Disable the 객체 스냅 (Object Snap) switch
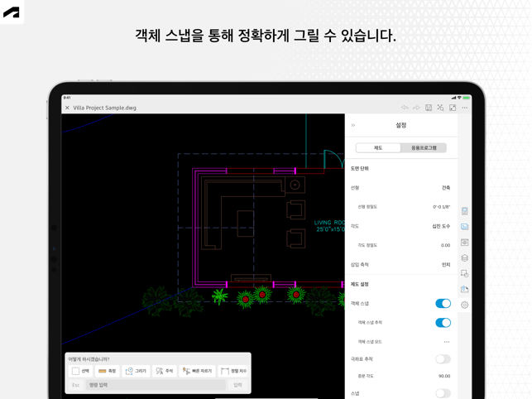 (443, 304)
